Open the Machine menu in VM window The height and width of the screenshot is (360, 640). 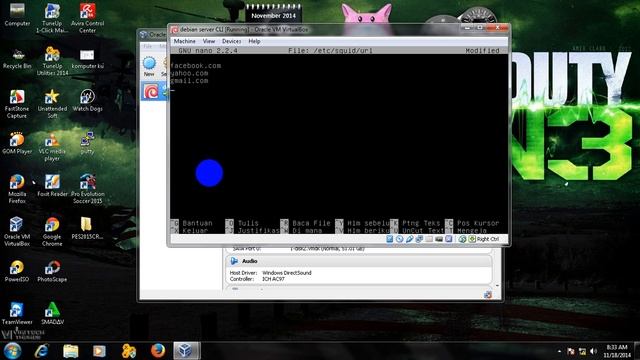click(184, 41)
